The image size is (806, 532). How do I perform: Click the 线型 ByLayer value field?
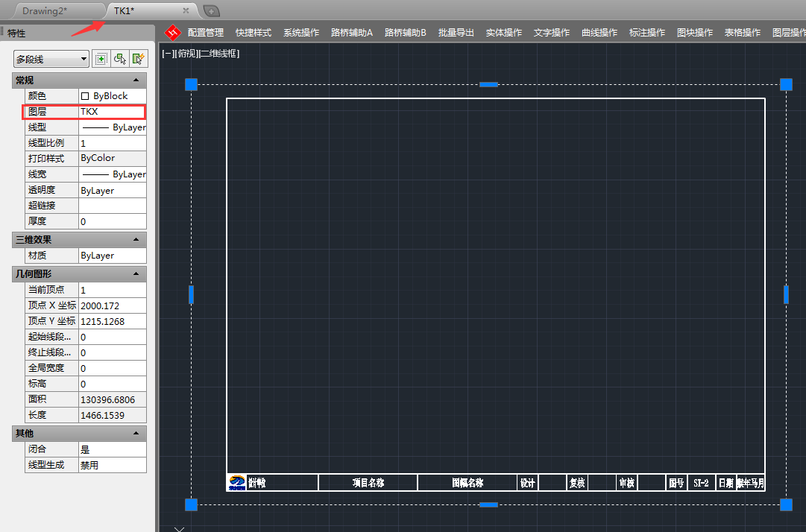tap(113, 127)
